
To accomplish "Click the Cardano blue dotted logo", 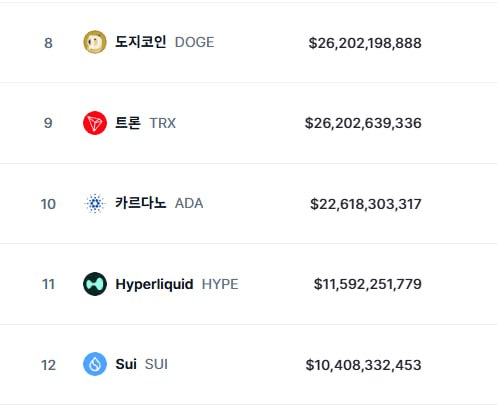I will pyautogui.click(x=95, y=203).
